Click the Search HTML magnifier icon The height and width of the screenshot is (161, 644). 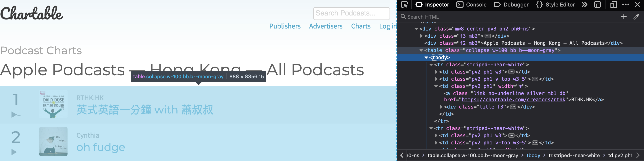point(403,17)
